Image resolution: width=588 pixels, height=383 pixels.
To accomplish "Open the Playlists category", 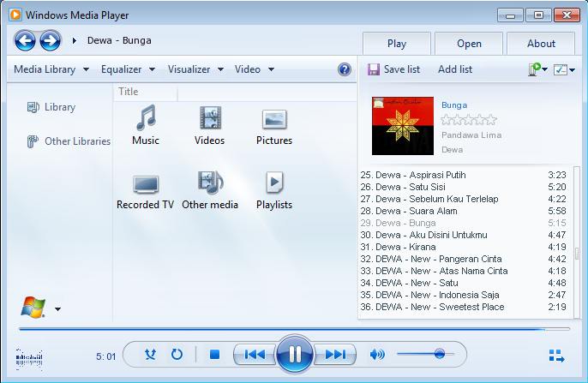I will (274, 190).
